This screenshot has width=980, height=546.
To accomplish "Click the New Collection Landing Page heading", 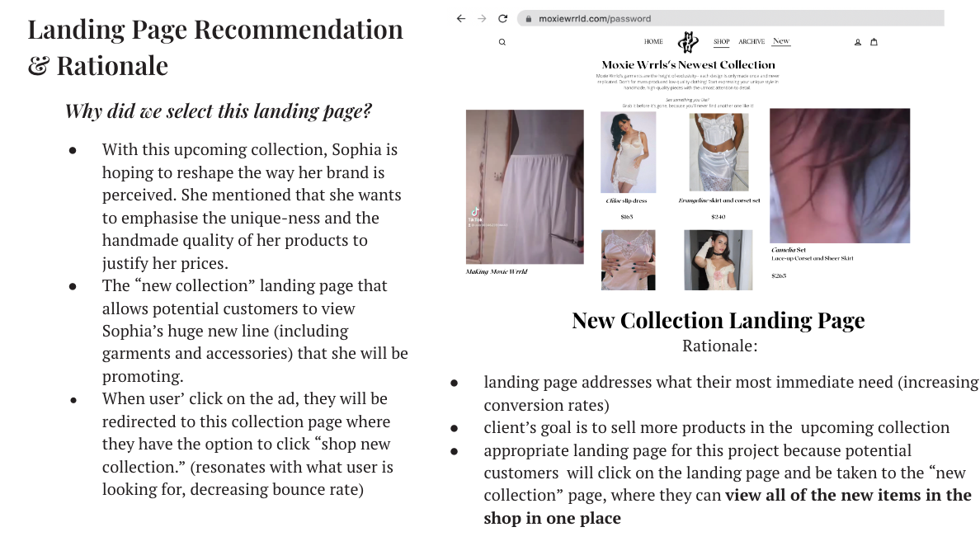I will [719, 321].
